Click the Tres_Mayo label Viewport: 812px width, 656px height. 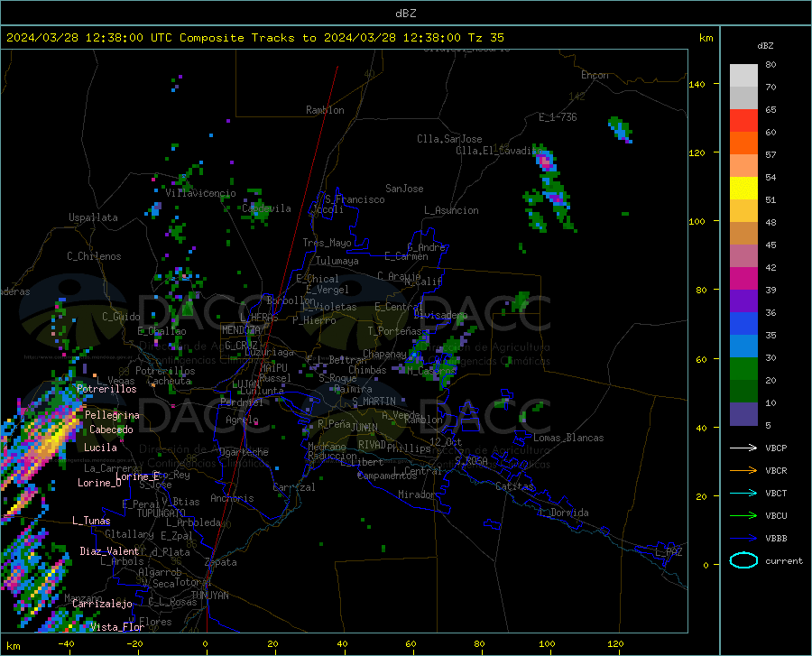pos(327,243)
